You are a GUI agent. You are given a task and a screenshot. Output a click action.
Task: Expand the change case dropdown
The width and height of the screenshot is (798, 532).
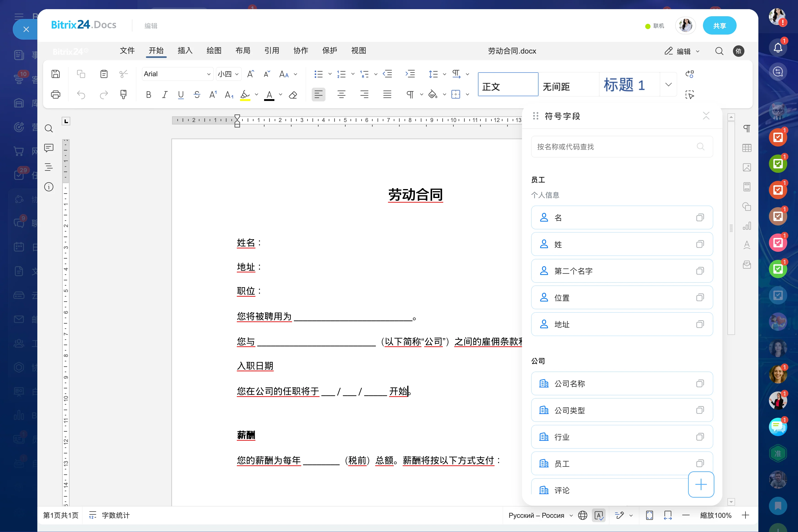point(295,74)
